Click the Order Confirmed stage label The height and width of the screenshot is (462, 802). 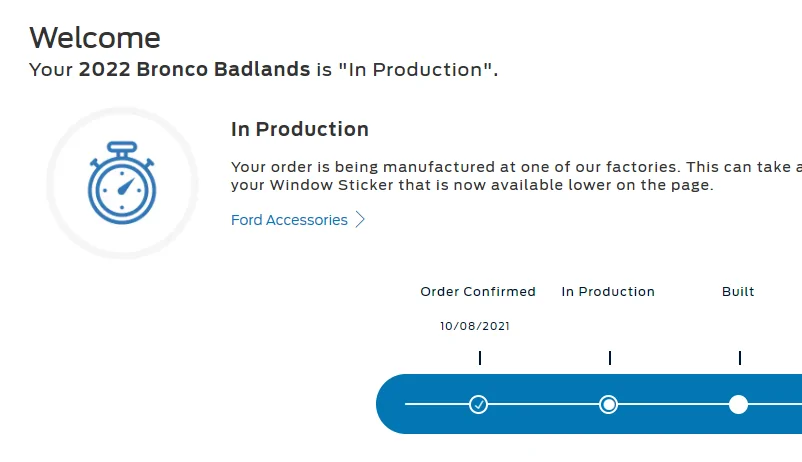[478, 292]
